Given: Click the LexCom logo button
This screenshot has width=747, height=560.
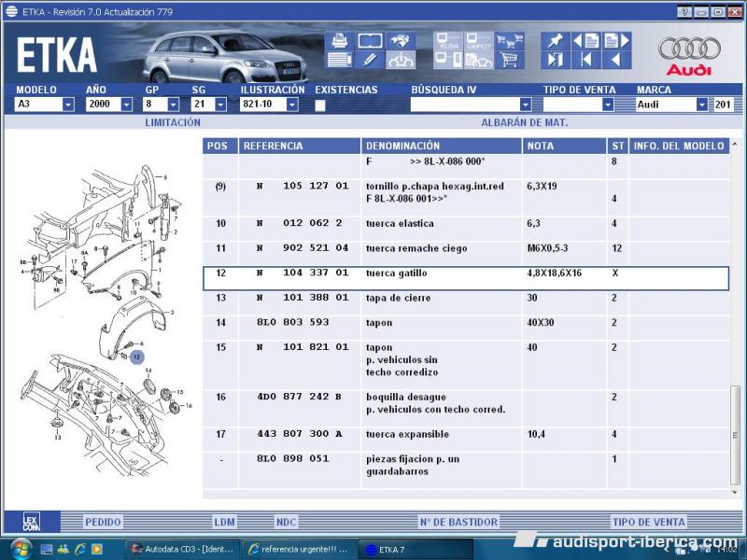Looking at the screenshot, I should pyautogui.click(x=32, y=522).
